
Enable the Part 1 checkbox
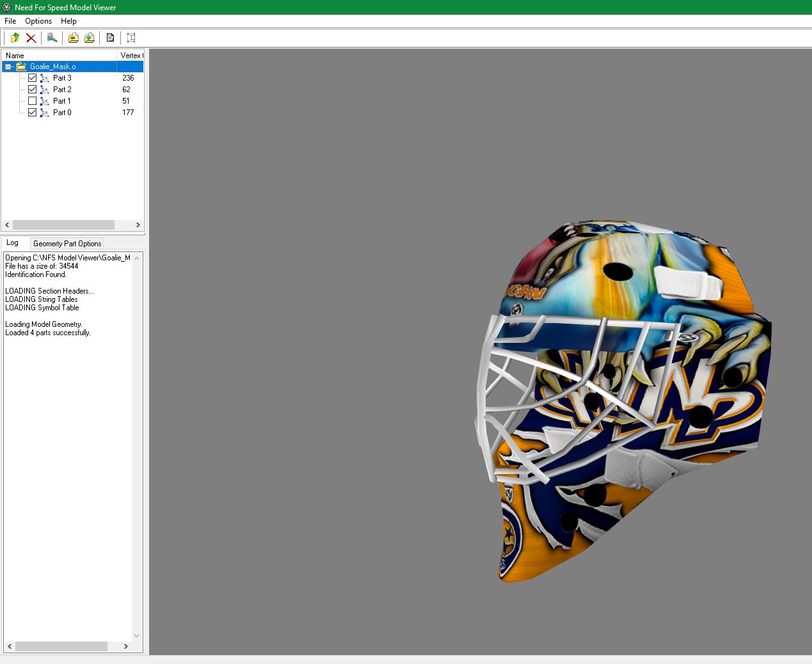click(32, 101)
